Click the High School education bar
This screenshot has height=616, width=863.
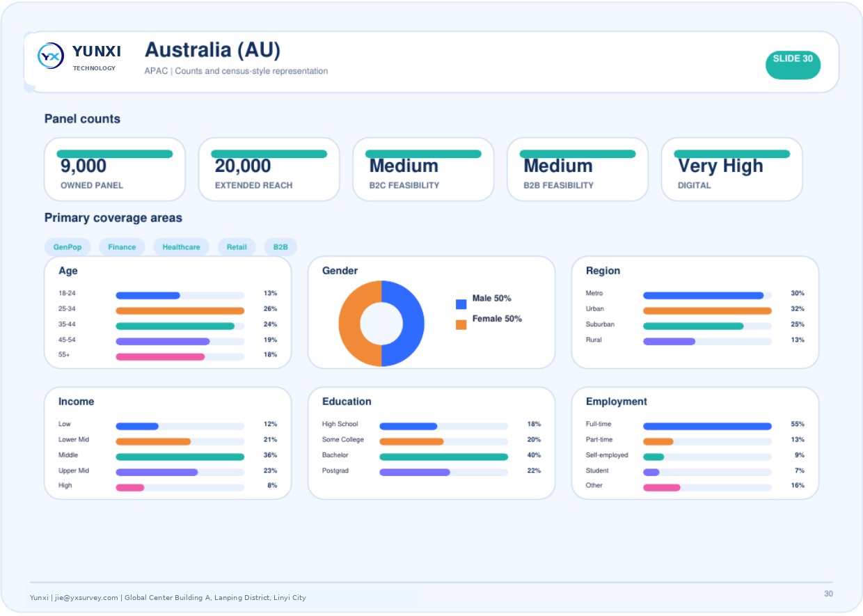[408, 427]
